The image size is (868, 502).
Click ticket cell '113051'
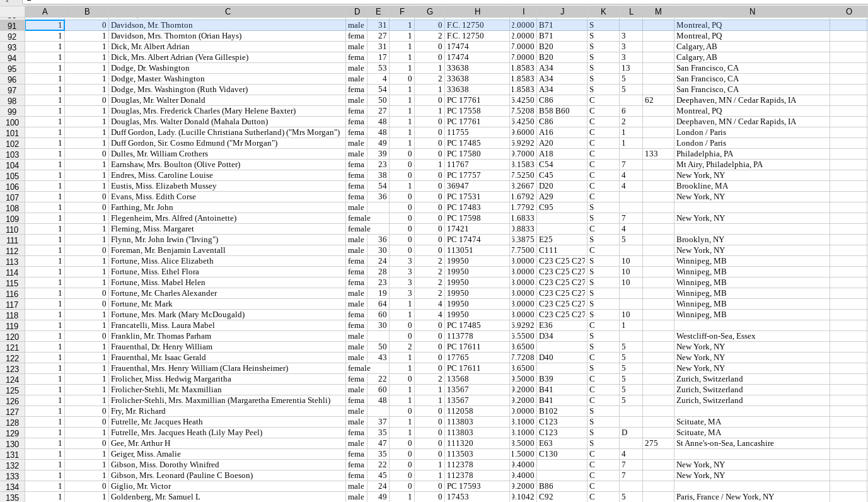coord(477,250)
